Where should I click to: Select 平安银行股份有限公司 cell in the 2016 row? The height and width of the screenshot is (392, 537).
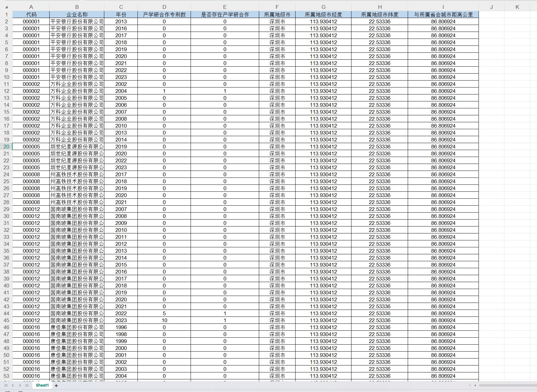pos(77,28)
